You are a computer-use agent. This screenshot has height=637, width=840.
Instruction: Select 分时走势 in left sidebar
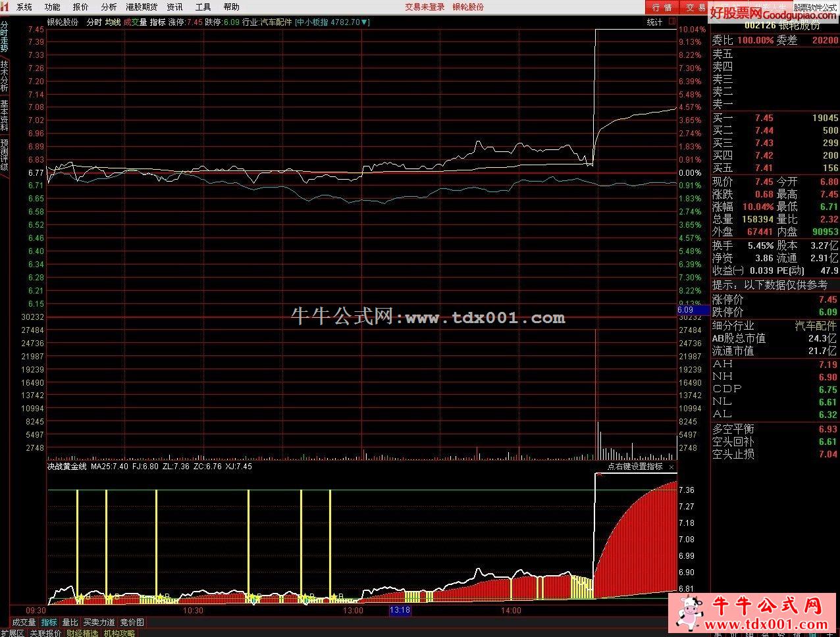click(x=5, y=36)
